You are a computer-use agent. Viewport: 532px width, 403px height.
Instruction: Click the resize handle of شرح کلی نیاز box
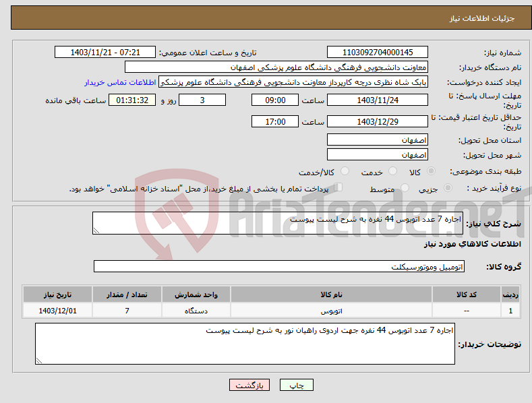(x=96, y=230)
